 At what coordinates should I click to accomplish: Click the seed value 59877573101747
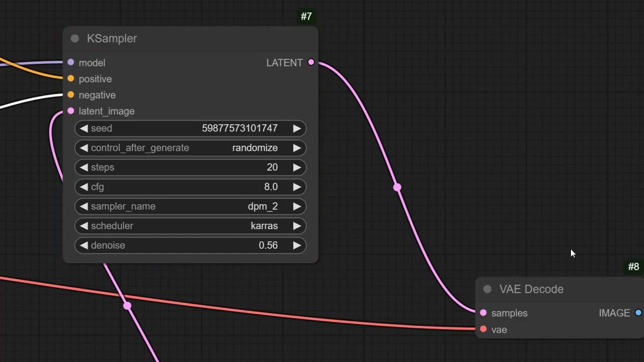(239, 128)
